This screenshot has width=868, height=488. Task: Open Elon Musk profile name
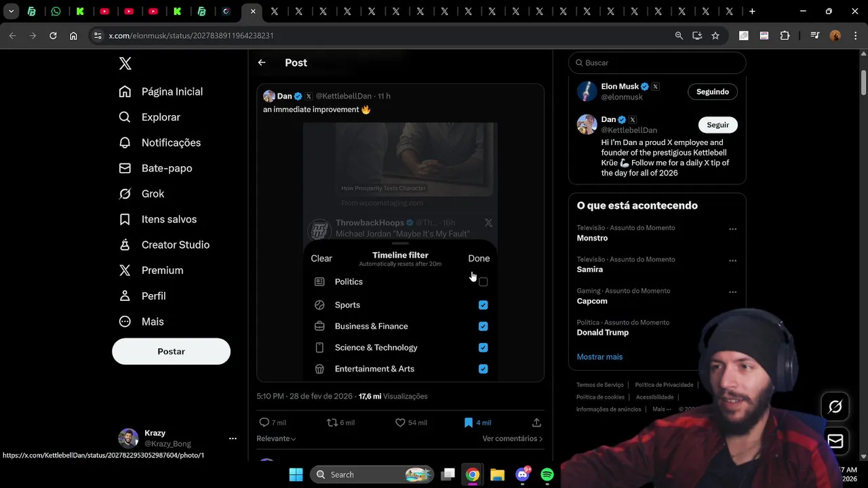coord(620,87)
